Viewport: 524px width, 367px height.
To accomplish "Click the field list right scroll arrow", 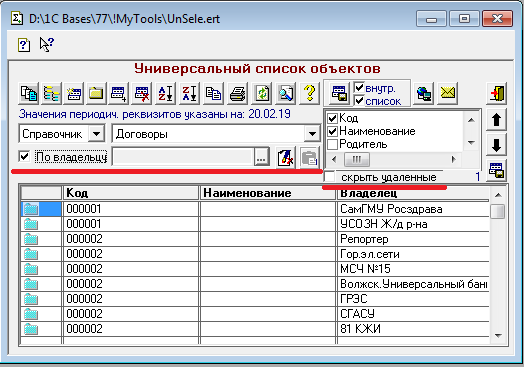I will click(454, 159).
